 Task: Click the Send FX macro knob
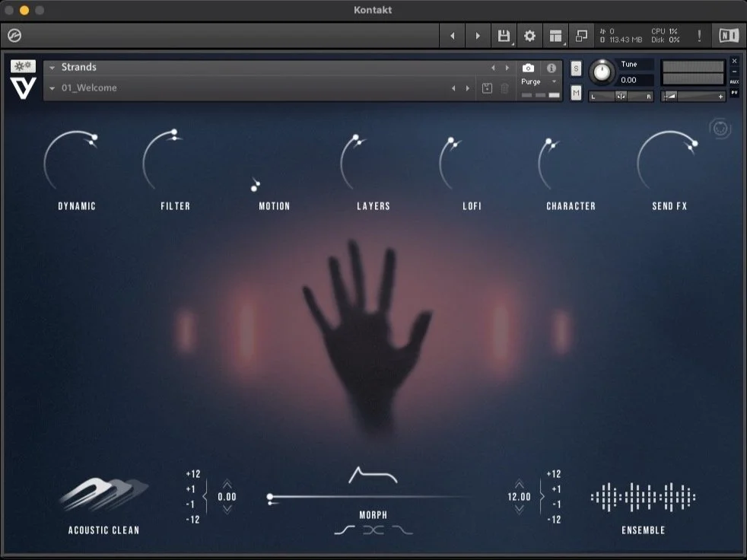tap(669, 161)
